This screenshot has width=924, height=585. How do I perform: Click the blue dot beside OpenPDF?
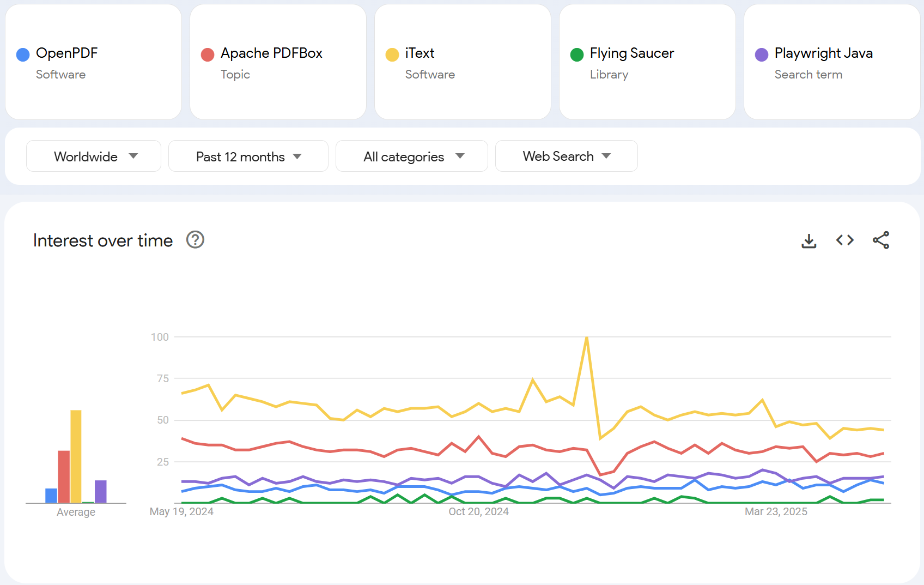pos(23,55)
